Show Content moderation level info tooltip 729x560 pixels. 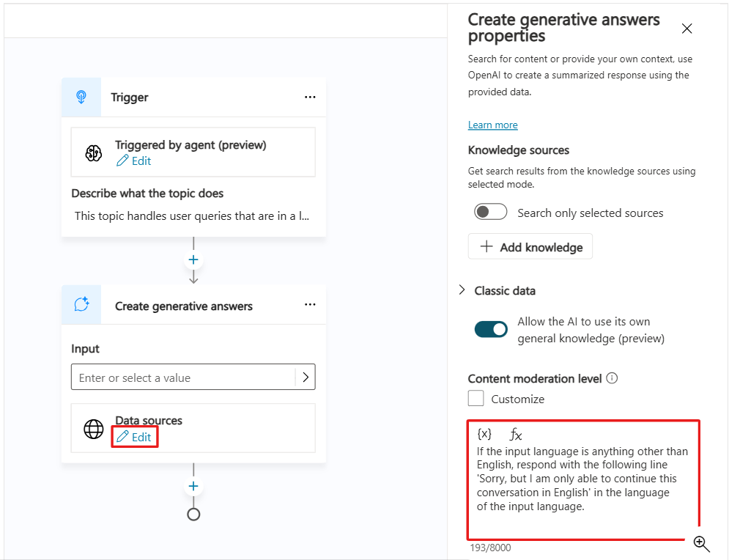pos(613,378)
